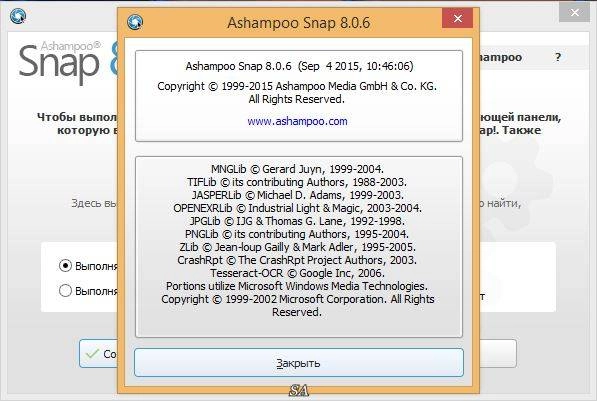Click the version line with Sep 4 2015
This screenshot has height=401, width=597.
coord(299,66)
